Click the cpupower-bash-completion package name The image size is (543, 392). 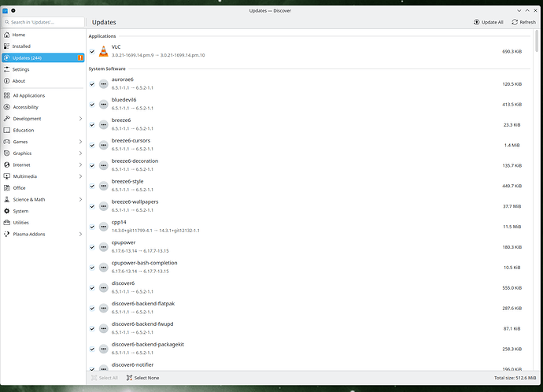point(145,263)
